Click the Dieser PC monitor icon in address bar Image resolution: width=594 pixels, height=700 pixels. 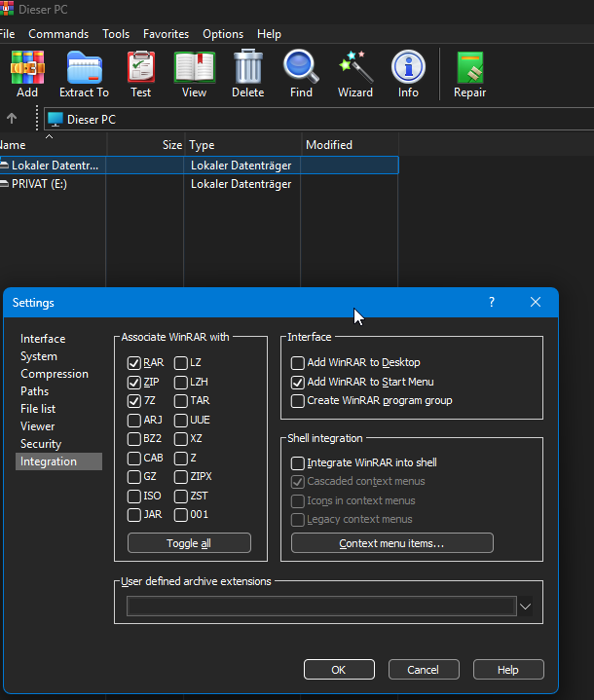click(56, 119)
